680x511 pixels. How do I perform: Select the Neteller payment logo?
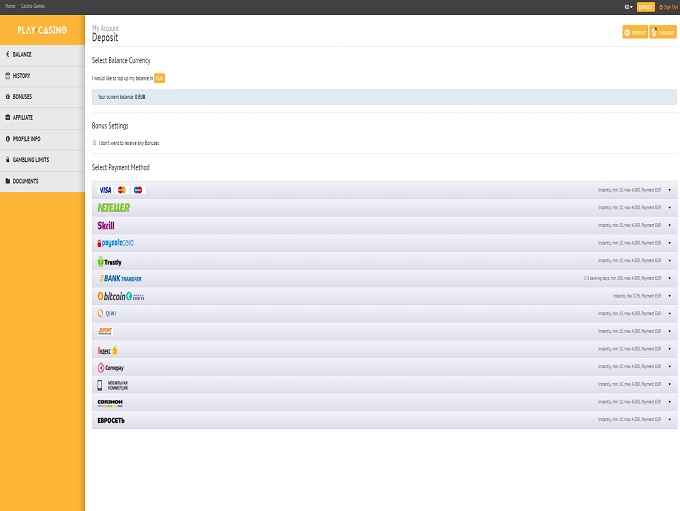click(113, 208)
